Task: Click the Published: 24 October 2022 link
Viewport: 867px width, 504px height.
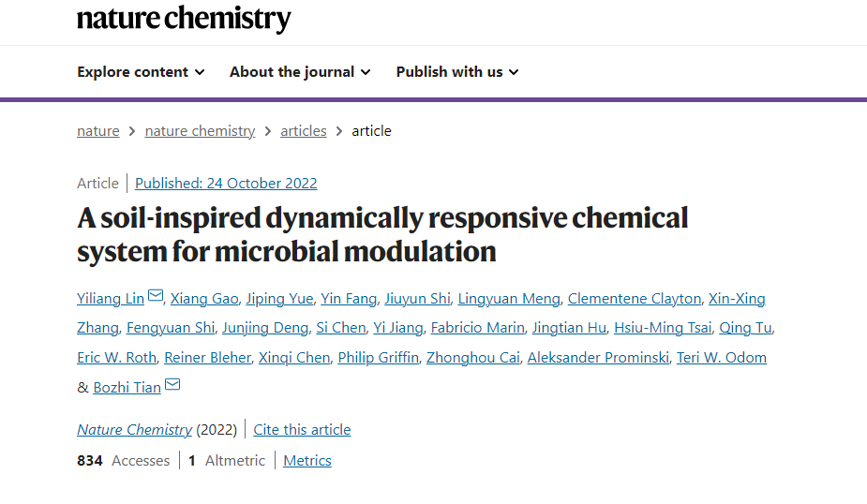Action: (x=226, y=184)
